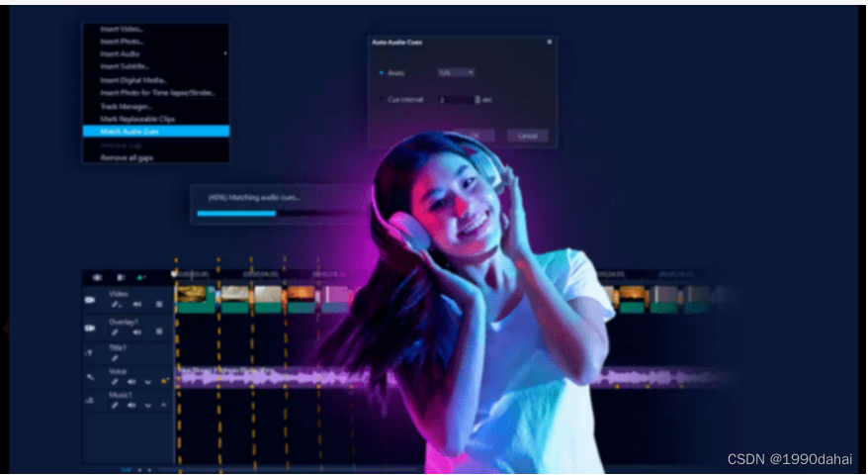Click the Music1 track note icon

pyautogui.click(x=90, y=400)
